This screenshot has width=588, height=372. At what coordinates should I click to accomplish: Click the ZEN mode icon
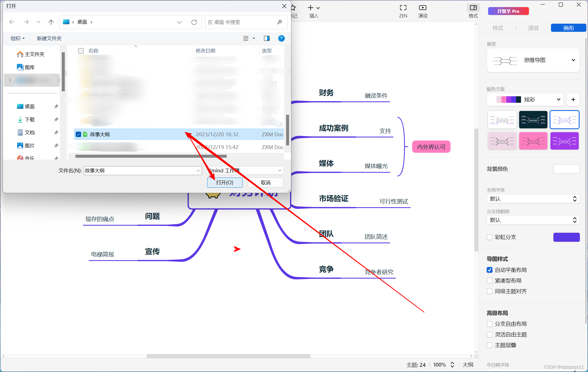[x=403, y=8]
